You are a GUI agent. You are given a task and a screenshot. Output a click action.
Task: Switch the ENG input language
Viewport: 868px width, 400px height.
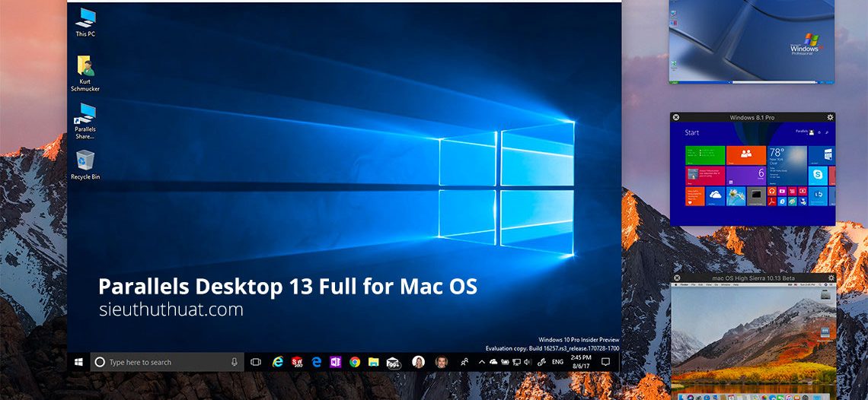557,362
